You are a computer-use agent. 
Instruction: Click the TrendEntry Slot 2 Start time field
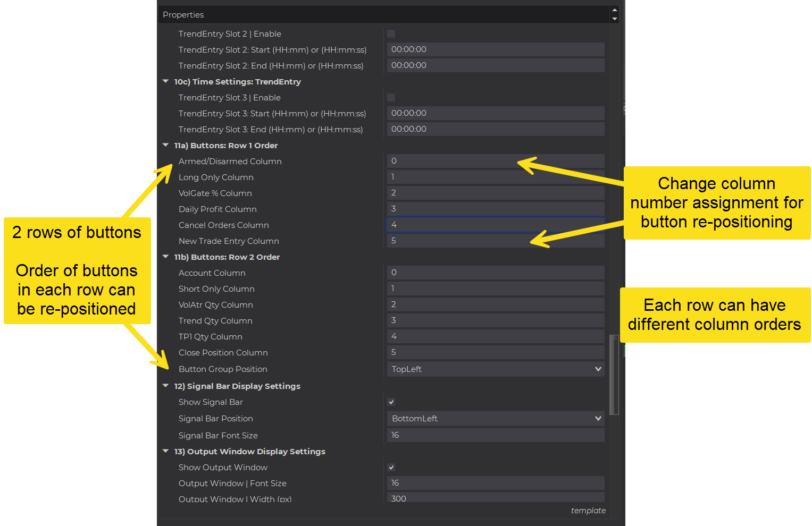coord(495,49)
